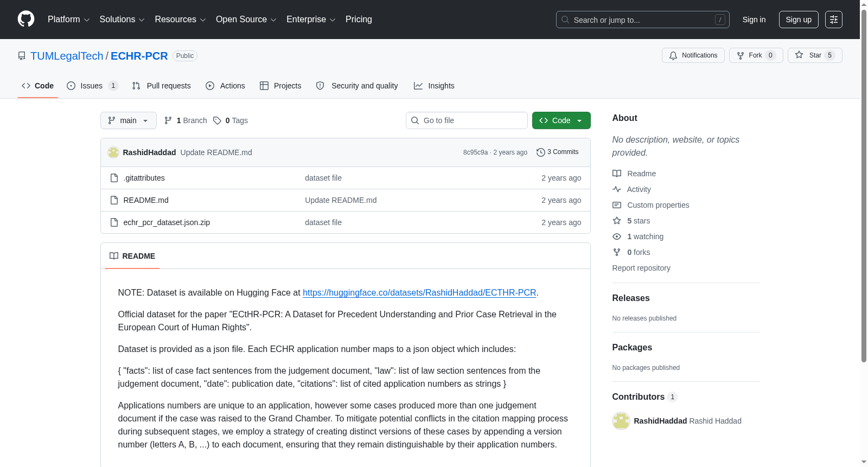Click the file icon for README.md
This screenshot has height=467, width=868.
point(114,200)
